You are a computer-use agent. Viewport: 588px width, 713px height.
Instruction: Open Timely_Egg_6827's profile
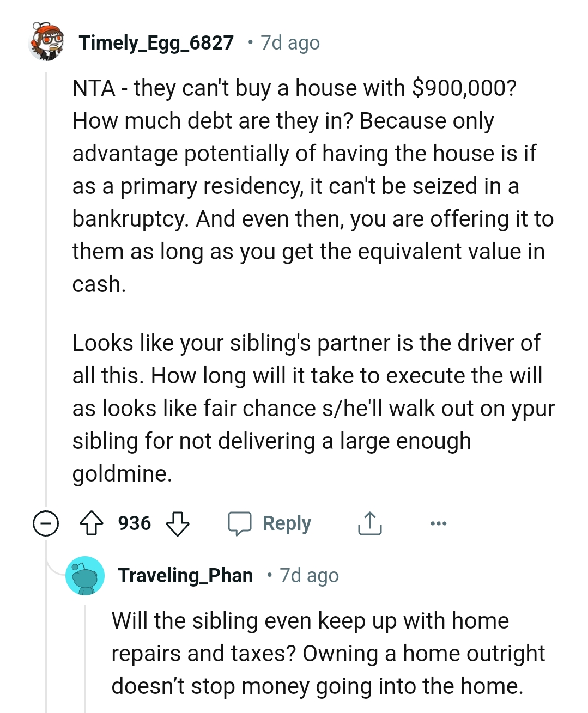[x=156, y=43]
